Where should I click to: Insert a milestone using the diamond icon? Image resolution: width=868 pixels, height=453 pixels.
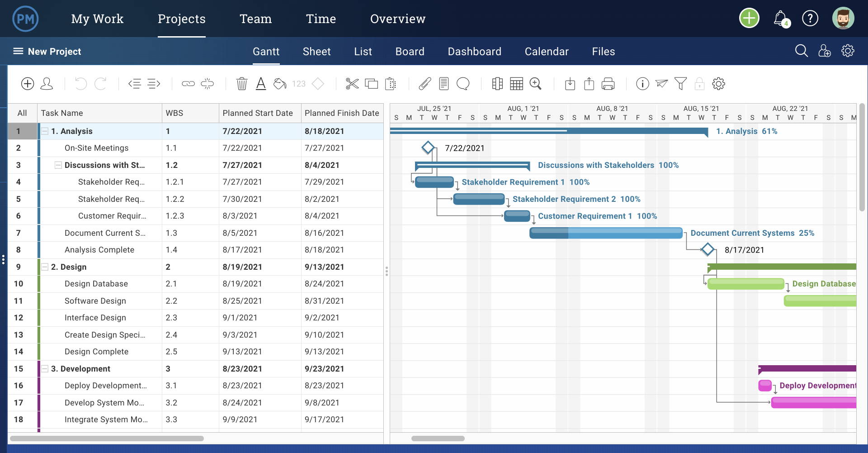click(318, 83)
